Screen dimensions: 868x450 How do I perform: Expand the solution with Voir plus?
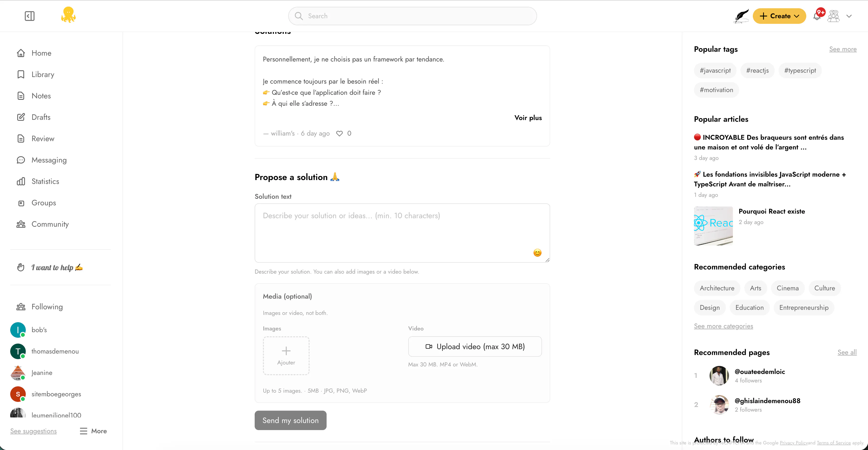[528, 118]
